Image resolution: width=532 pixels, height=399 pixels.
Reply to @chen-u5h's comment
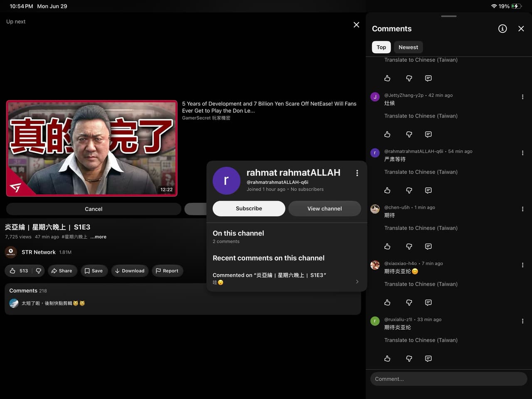click(x=428, y=246)
